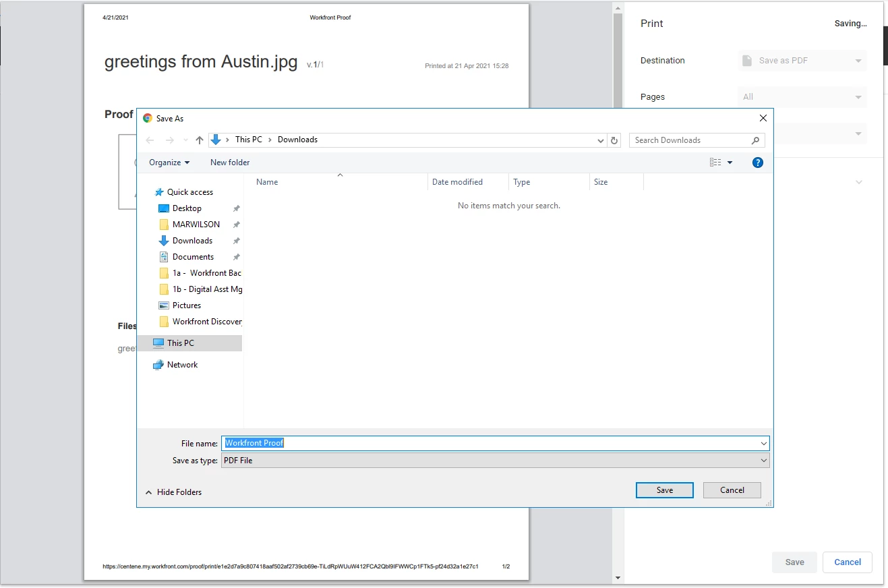
Task: Click the Documents file icon
Action: pos(164,257)
